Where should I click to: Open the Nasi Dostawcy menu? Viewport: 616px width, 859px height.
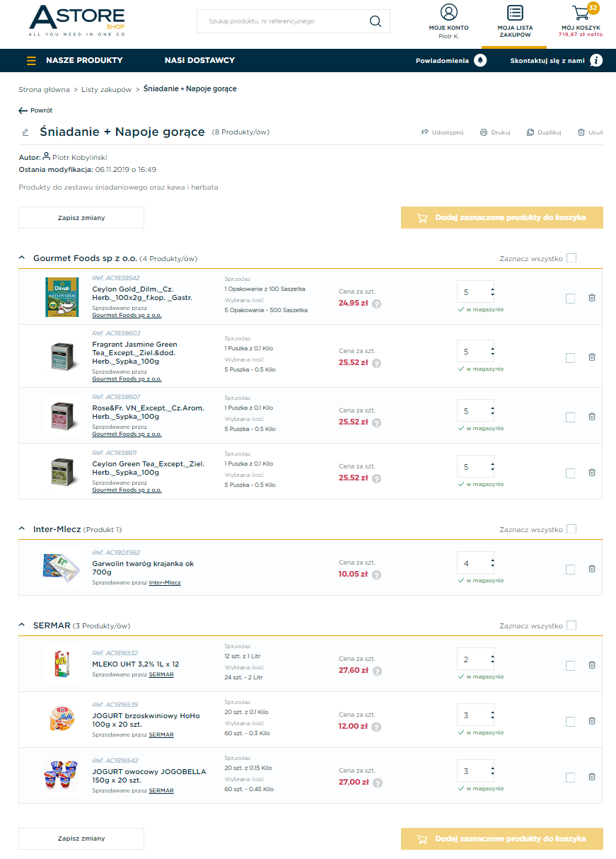pos(199,61)
